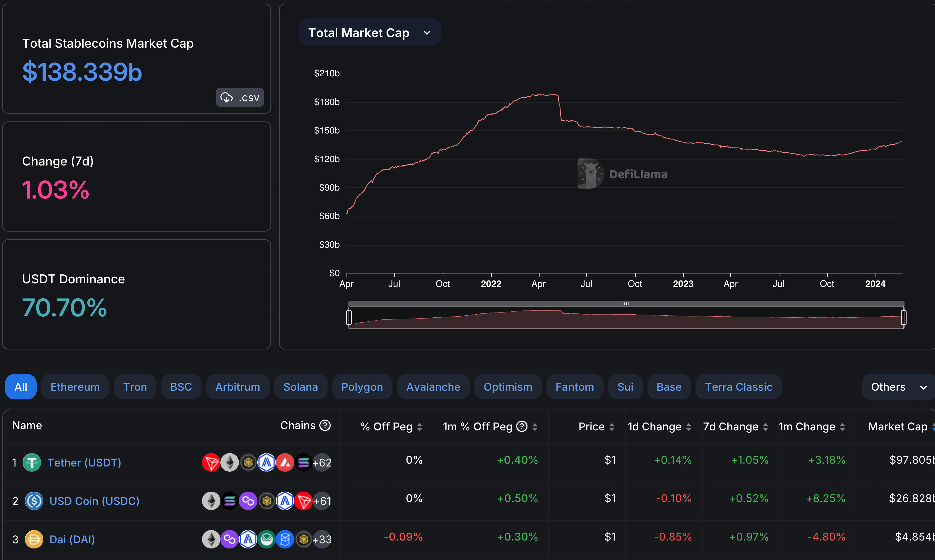The height and width of the screenshot is (560, 935).
Task: Expand the Others chains dropdown
Action: 898,387
